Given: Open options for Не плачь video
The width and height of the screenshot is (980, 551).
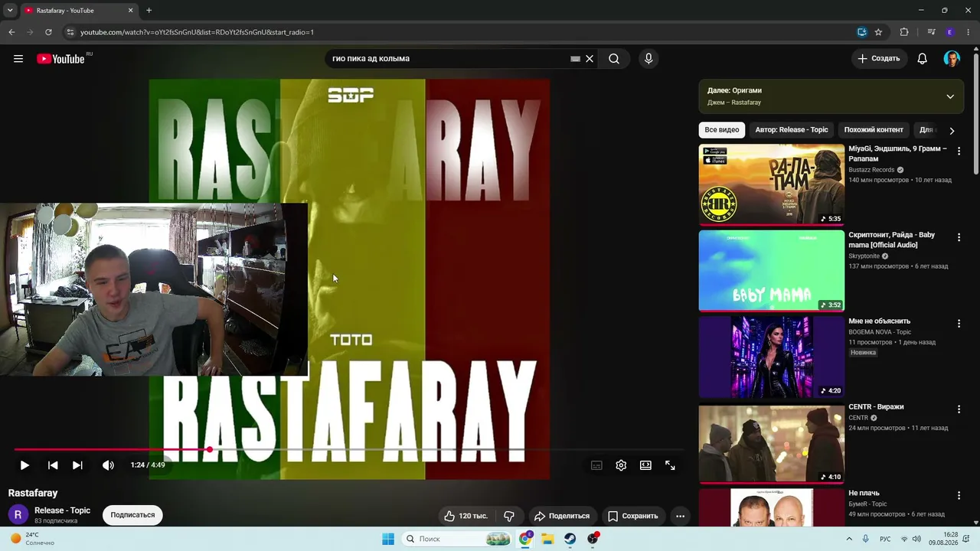Looking at the screenshot, I should [x=959, y=496].
